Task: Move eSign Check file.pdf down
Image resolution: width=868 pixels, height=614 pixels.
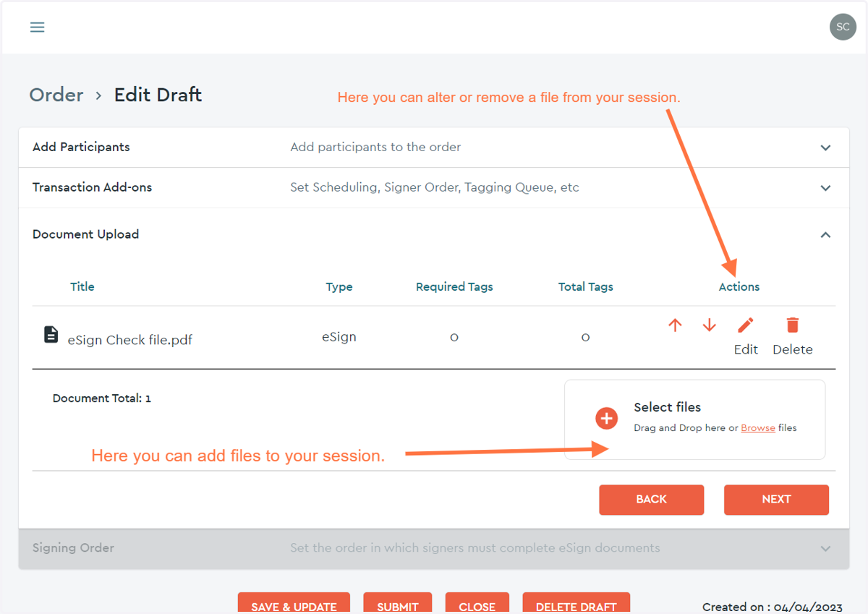Action: [x=709, y=325]
